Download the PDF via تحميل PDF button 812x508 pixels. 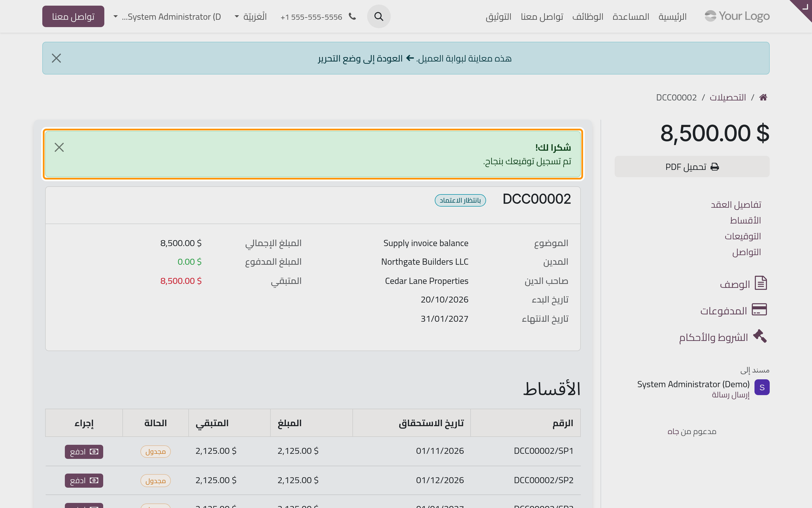tap(692, 167)
